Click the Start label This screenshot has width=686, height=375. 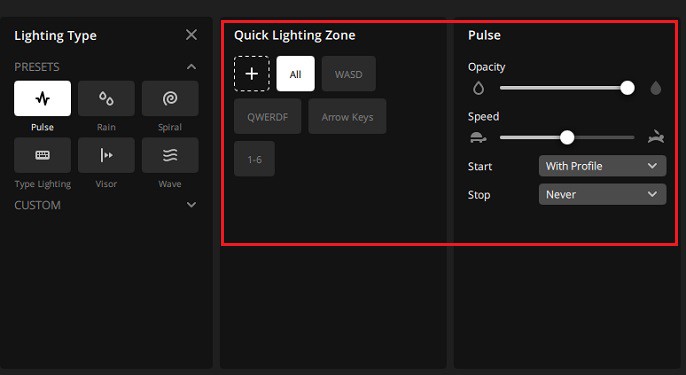tap(480, 166)
